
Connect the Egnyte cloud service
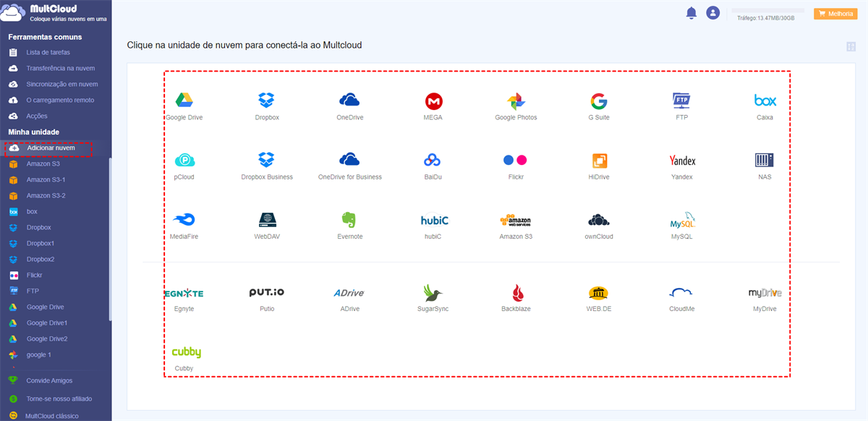tap(184, 293)
